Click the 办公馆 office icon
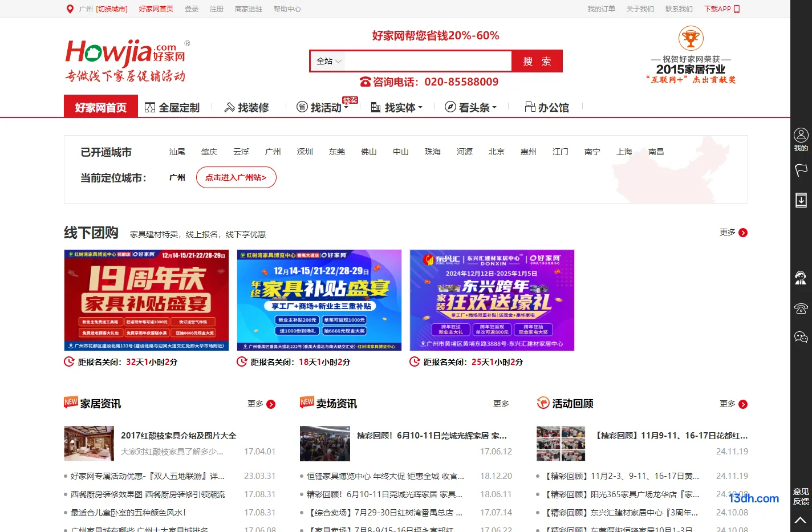Image resolution: width=812 pixels, height=532 pixels. coord(530,107)
